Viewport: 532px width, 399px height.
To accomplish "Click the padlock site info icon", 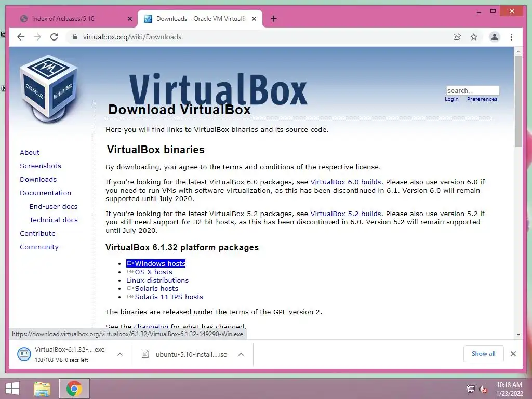I will coord(75,37).
